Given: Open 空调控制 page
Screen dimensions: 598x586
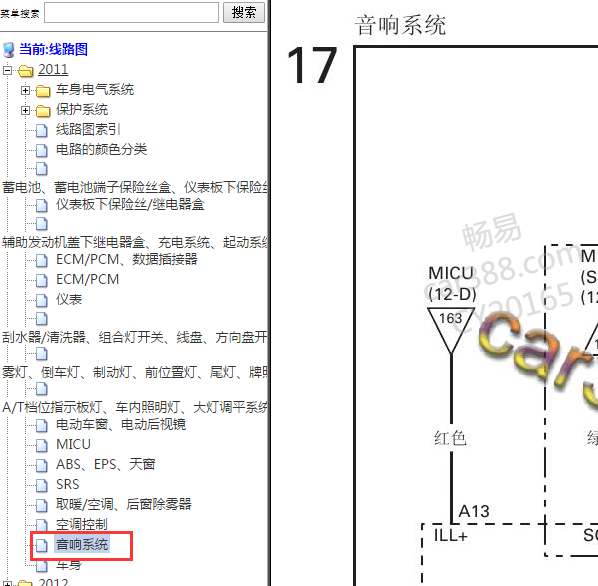Looking at the screenshot, I should (x=82, y=524).
